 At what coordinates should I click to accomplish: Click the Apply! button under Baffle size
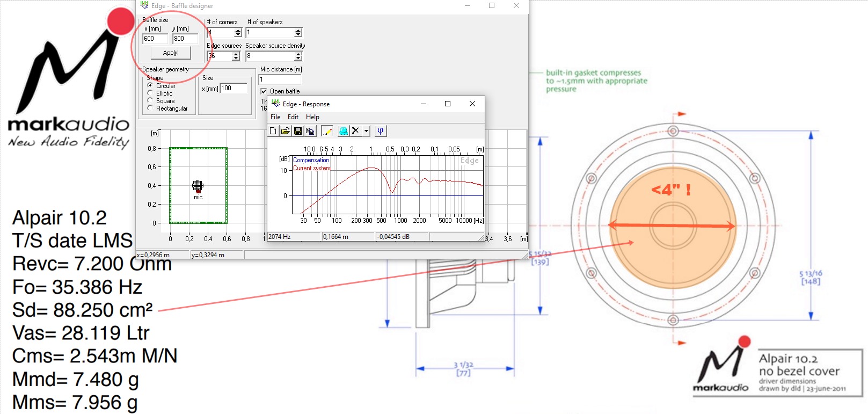click(x=171, y=53)
